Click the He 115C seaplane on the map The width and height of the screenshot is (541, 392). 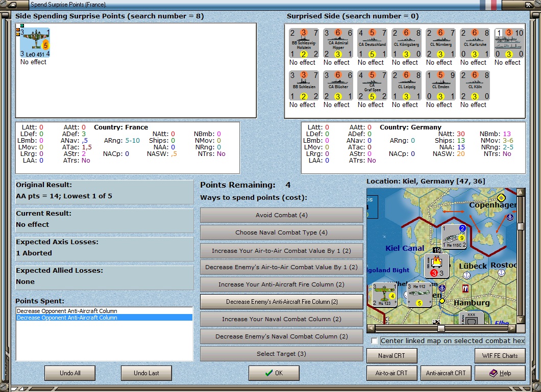[454, 237]
